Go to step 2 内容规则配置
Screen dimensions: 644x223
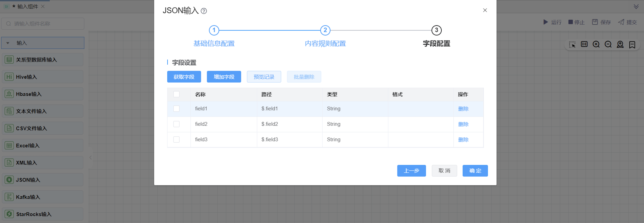point(325,30)
